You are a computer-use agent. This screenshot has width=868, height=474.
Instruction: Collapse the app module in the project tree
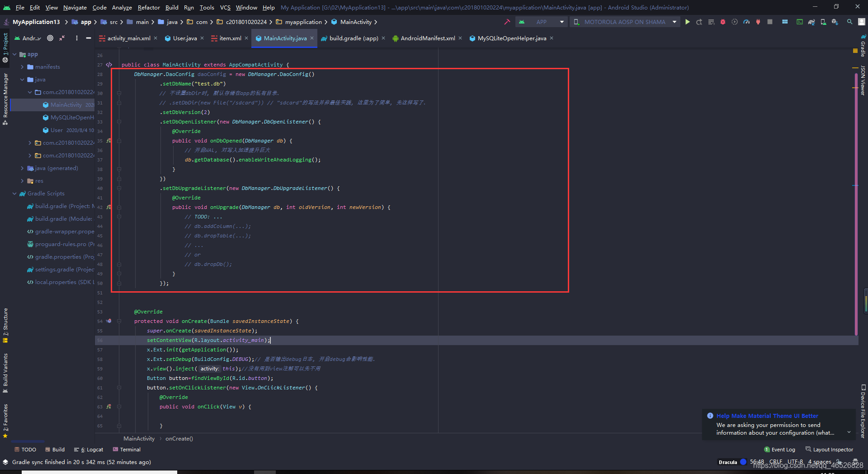coord(14,54)
